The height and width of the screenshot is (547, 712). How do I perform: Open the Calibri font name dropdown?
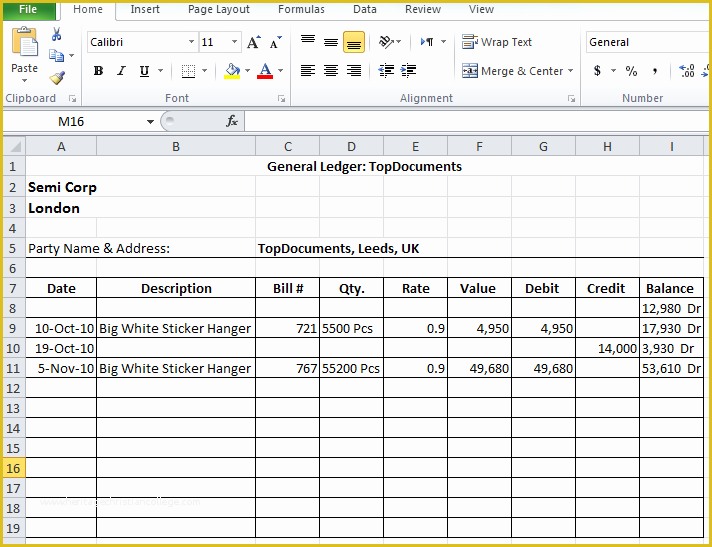tap(191, 42)
